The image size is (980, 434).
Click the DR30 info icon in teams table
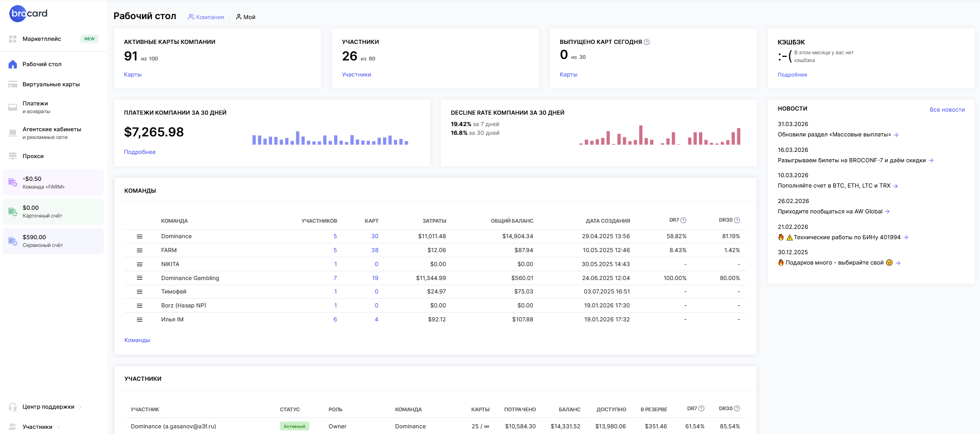pos(737,221)
